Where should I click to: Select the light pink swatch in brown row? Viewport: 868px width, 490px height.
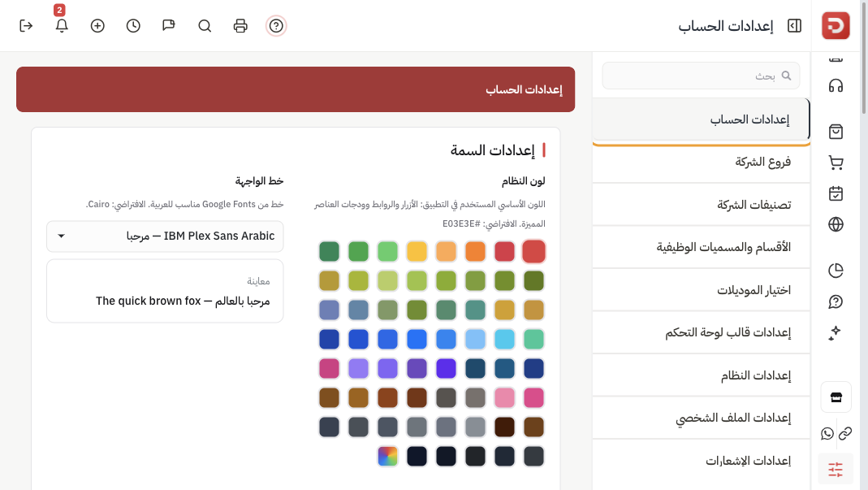coord(504,397)
